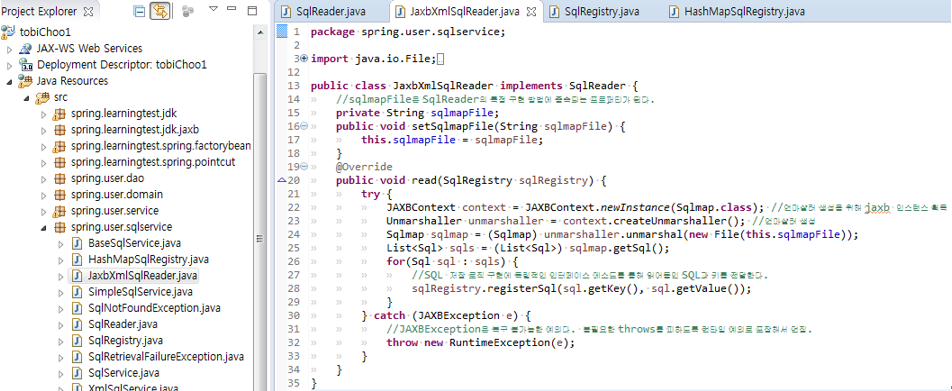Expand the JAX-WS Web Services node
This screenshot has width=952, height=391.
pos(10,49)
